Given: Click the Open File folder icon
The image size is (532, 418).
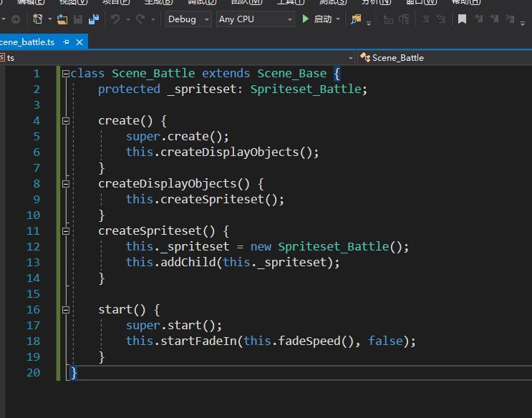Looking at the screenshot, I should (x=62, y=19).
